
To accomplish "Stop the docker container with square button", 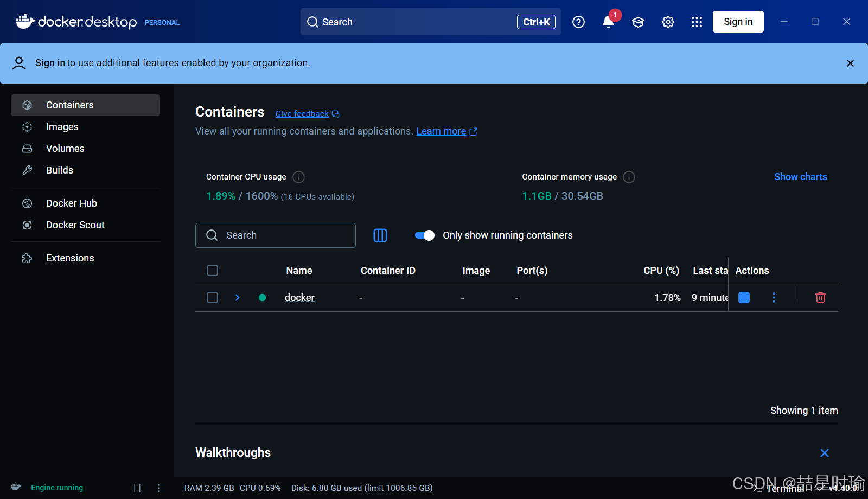I will pos(744,297).
